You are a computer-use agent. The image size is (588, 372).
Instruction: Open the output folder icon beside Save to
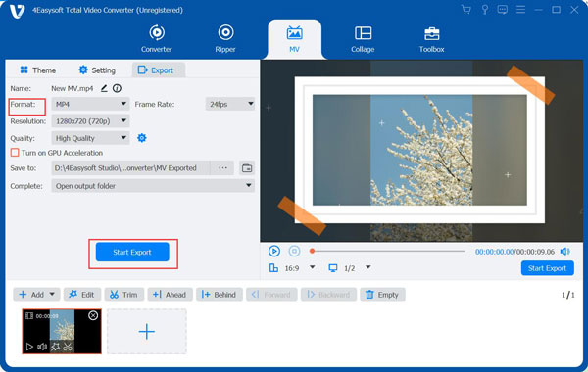[247, 168]
